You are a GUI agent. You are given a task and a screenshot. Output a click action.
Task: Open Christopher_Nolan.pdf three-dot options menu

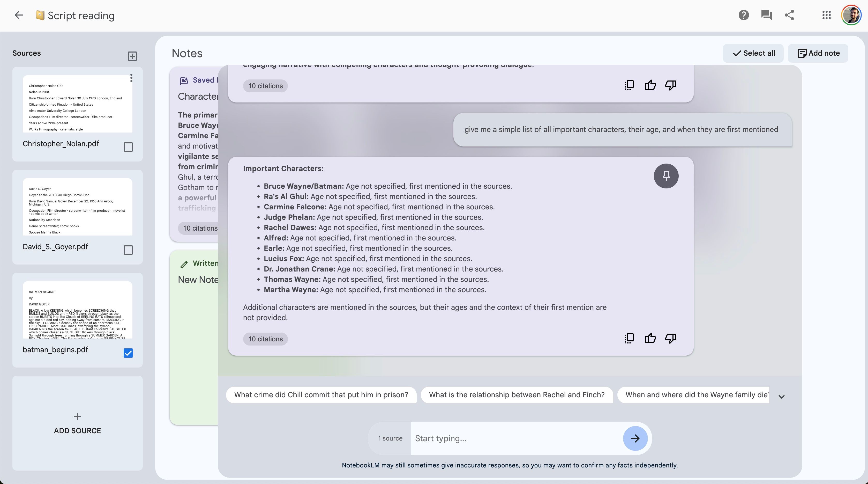[131, 78]
